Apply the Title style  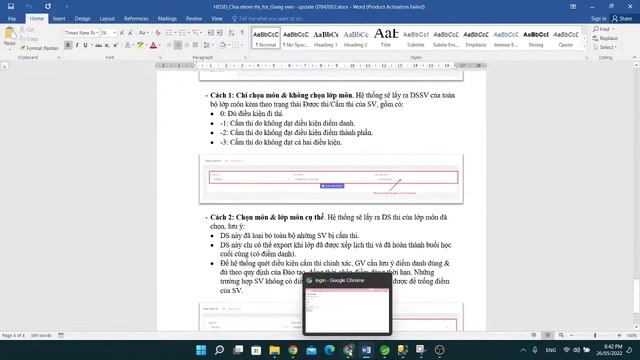click(386, 38)
